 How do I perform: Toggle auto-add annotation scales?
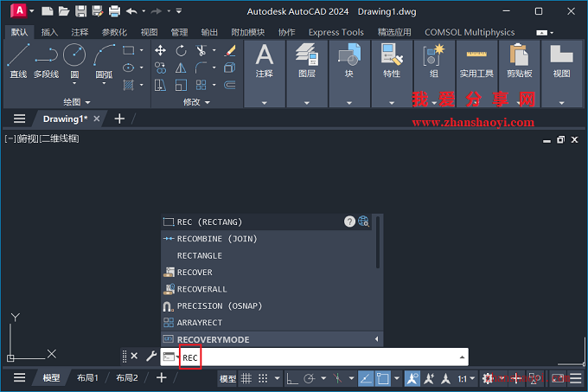429,378
